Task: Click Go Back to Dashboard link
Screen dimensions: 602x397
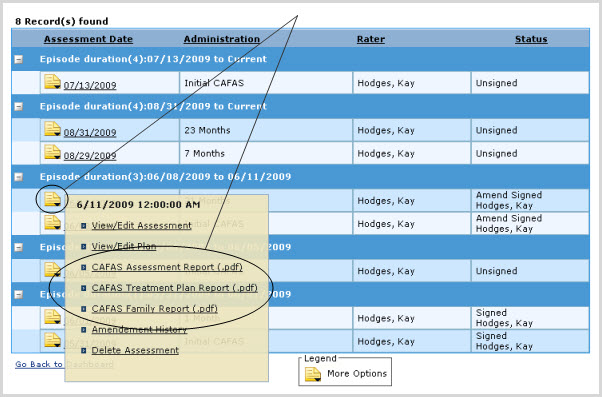Action: 64,364
